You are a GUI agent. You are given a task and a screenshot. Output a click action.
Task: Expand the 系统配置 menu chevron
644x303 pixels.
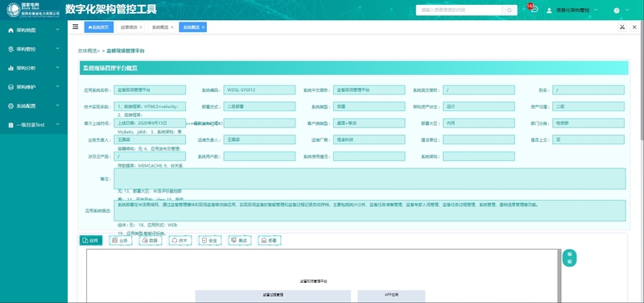57,106
